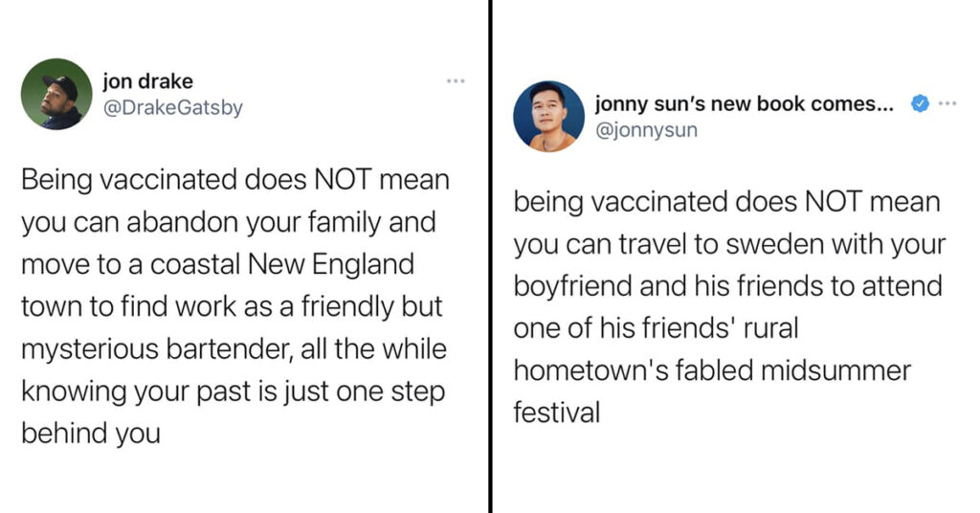The width and height of the screenshot is (980, 513).
Task: Click the word NOT in jon drake's tweet
Action: coord(343,180)
